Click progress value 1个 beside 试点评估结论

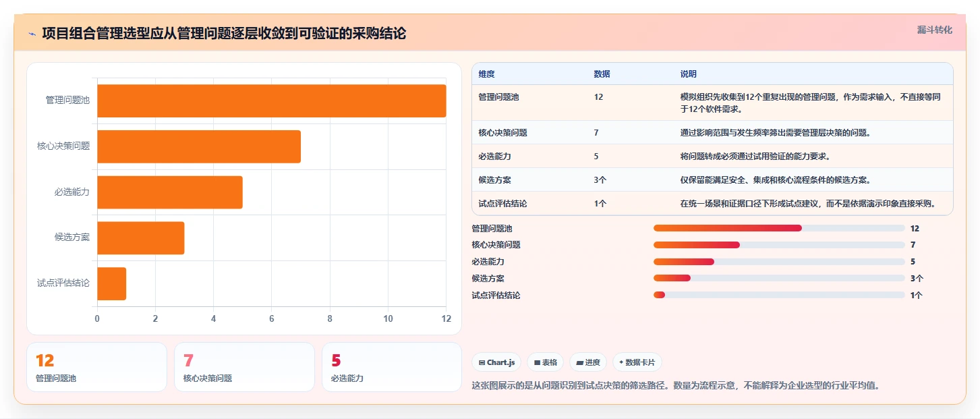click(x=917, y=295)
